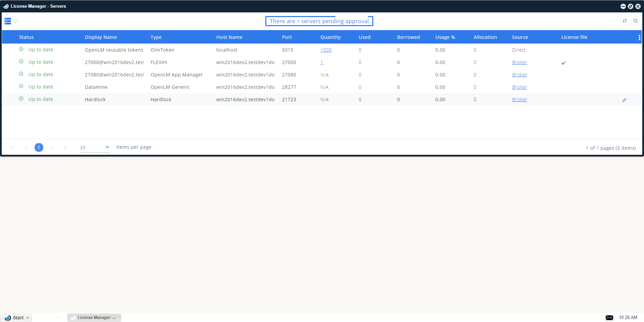Click the status icon of Datamine row
The width and height of the screenshot is (644, 322).
click(x=21, y=86)
